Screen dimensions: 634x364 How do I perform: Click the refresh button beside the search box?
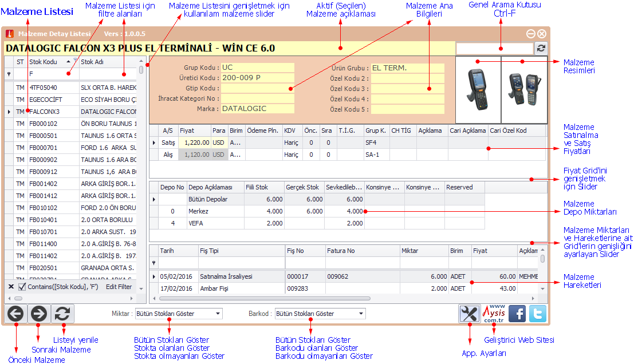tap(541, 49)
